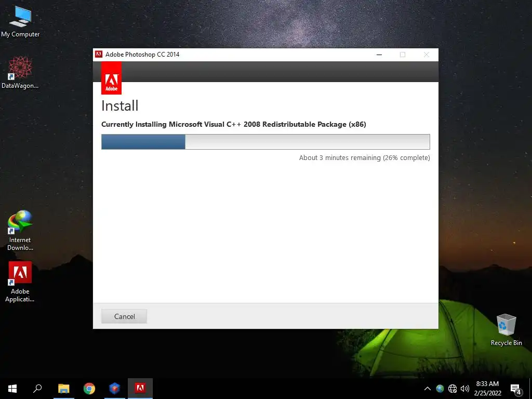This screenshot has height=399, width=532.
Task: Click the install progress bar
Action: (265, 142)
